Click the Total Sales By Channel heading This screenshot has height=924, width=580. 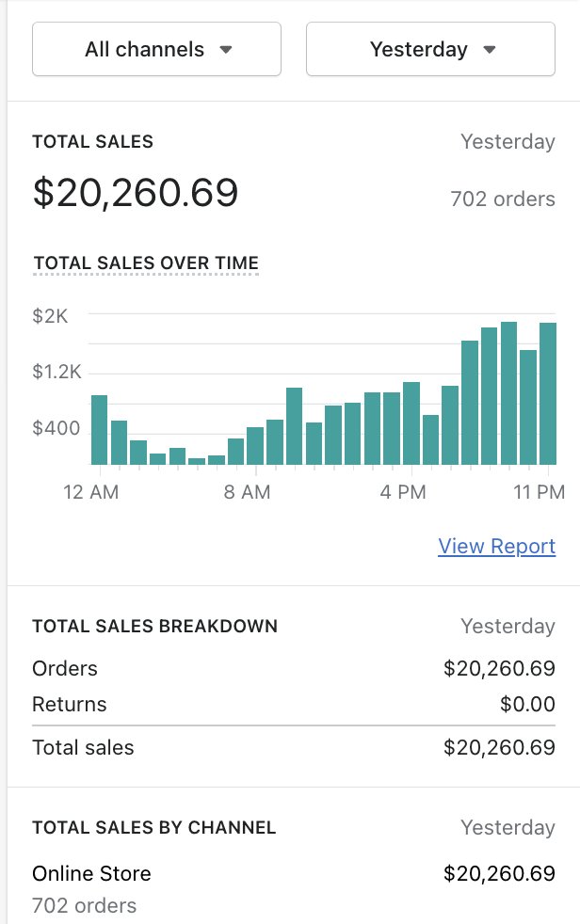pos(154,828)
